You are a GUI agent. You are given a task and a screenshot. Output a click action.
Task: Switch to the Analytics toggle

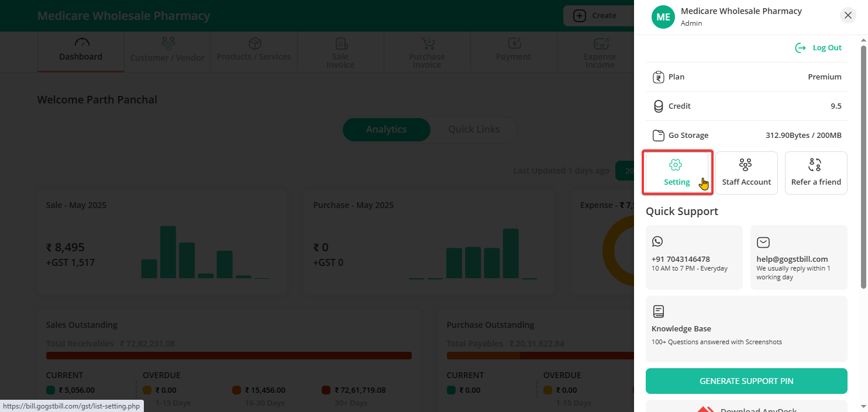(x=386, y=130)
